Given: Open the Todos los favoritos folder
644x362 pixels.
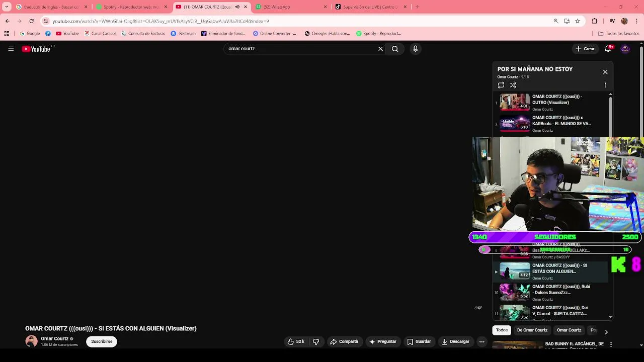Looking at the screenshot, I should pyautogui.click(x=618, y=34).
